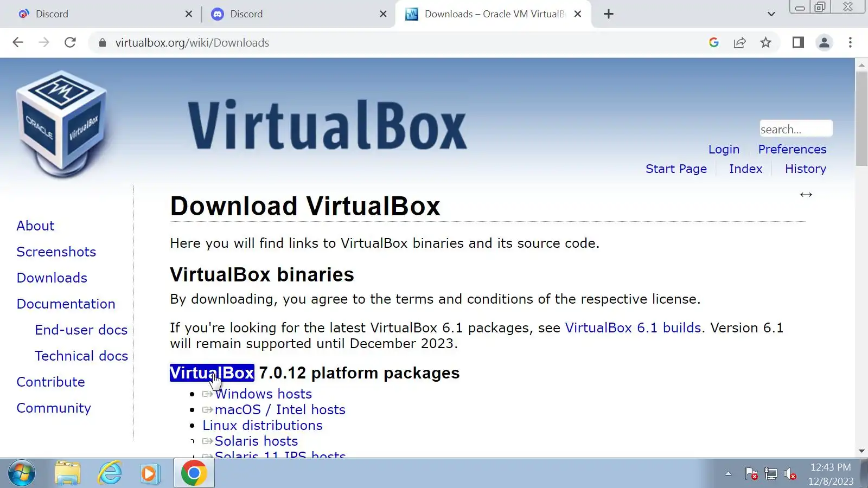Click the scrollbar down arrow
Viewport: 868px width, 488px height.
[861, 451]
